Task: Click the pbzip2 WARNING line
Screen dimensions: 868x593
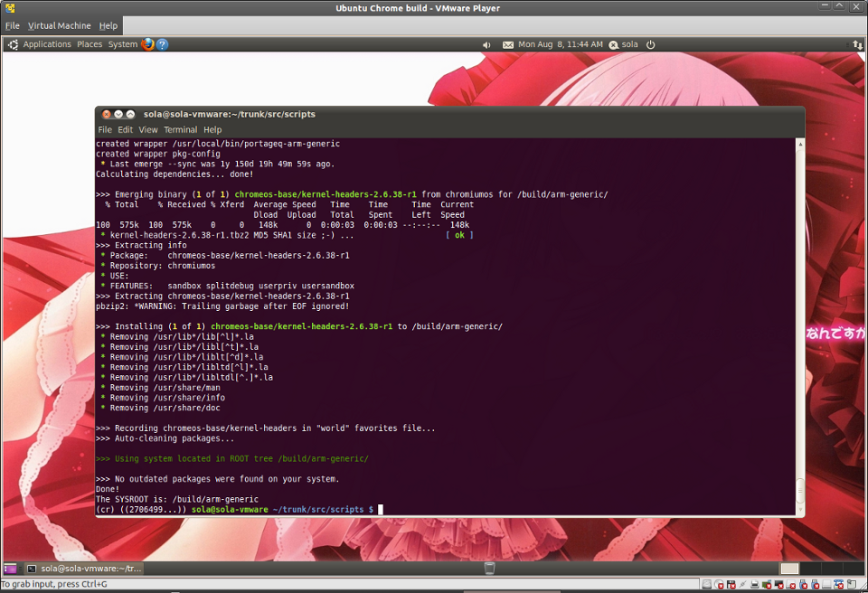Action: pos(222,306)
